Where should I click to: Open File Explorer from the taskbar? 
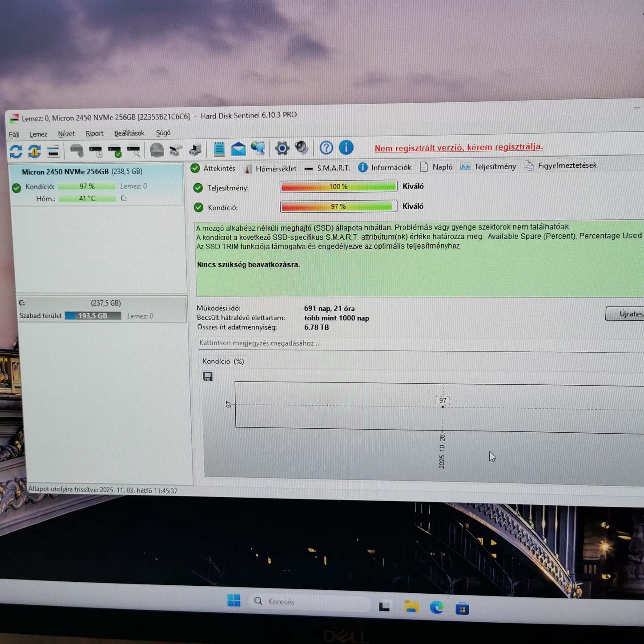point(411,607)
